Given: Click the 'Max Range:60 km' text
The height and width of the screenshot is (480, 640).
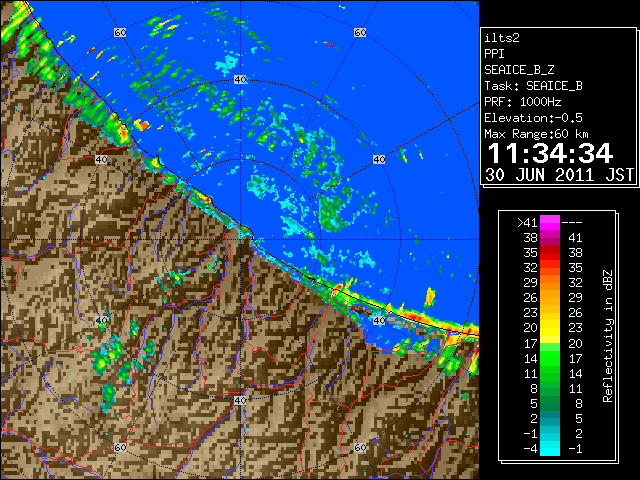Looking at the screenshot, I should pyautogui.click(x=536, y=134).
